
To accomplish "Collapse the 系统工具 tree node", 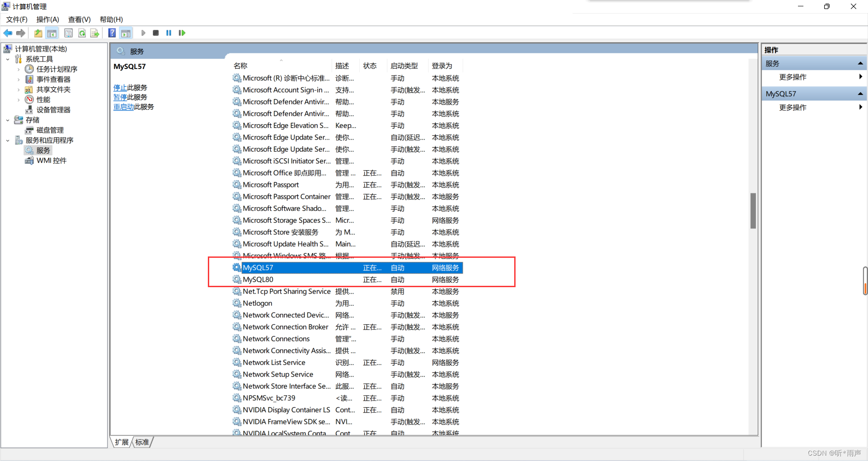I will click(x=8, y=59).
